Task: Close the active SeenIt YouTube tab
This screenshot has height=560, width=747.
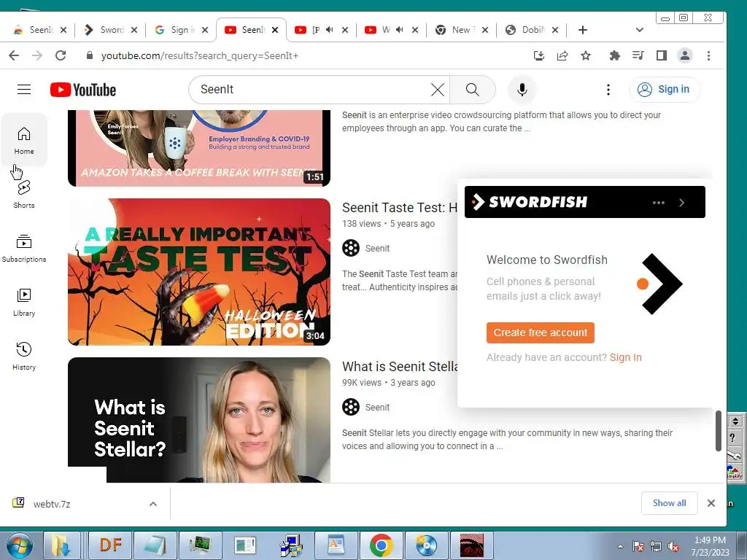Action: point(275,30)
